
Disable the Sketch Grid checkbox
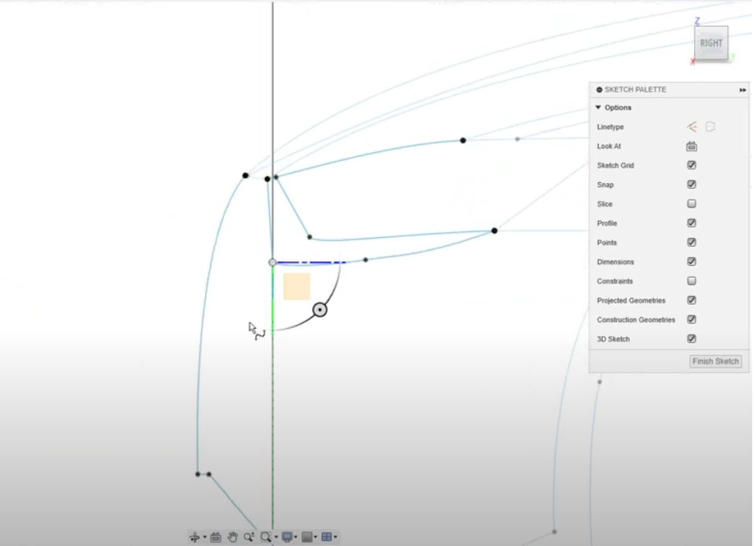[692, 165]
